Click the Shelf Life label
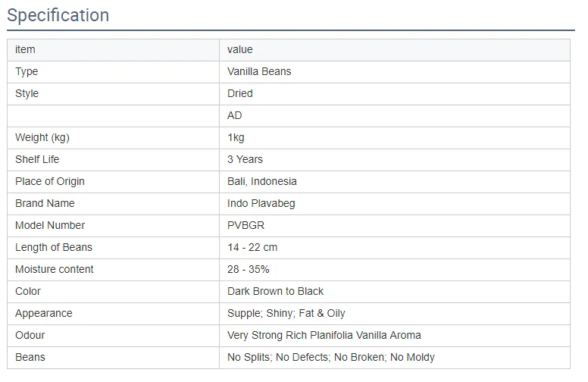 coord(37,159)
